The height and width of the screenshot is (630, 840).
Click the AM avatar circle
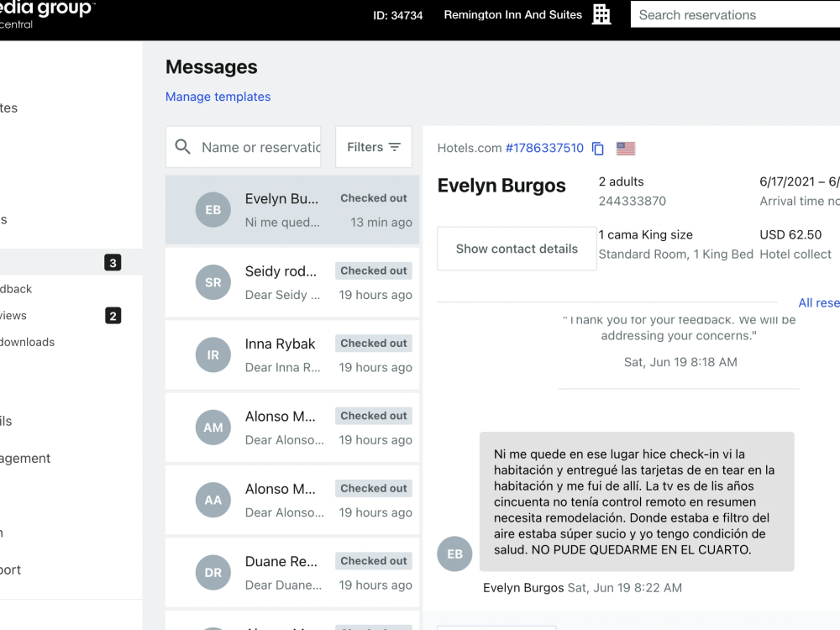(213, 428)
